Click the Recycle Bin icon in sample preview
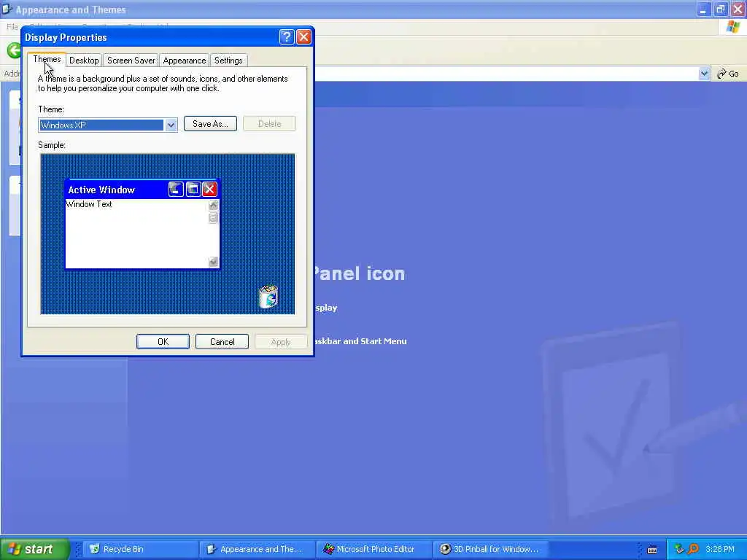This screenshot has height=560, width=747. point(268,297)
